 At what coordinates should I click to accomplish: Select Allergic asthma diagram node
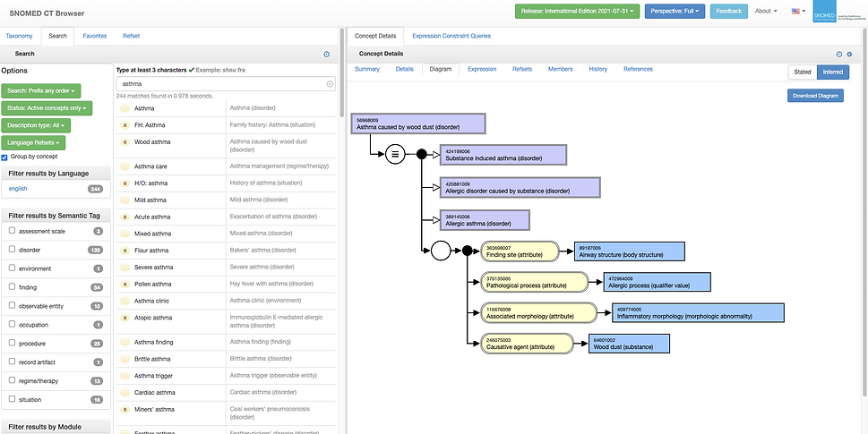click(x=485, y=220)
